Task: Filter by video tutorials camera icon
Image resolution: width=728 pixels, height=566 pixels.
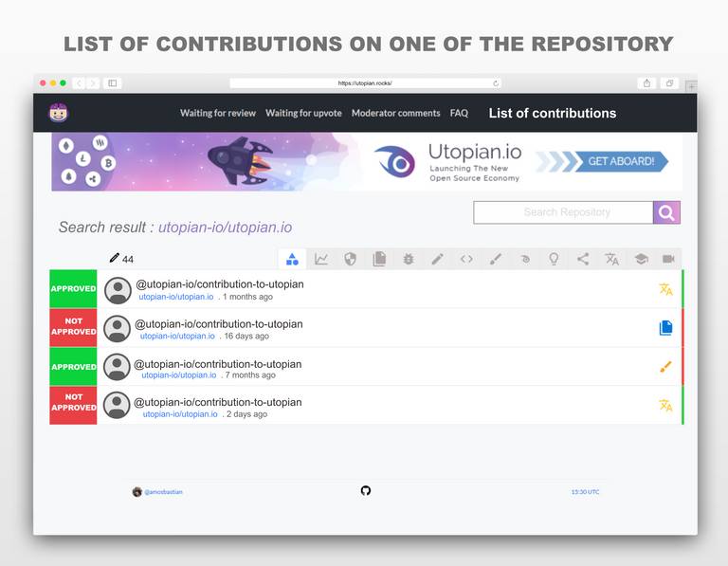Action: 668,259
